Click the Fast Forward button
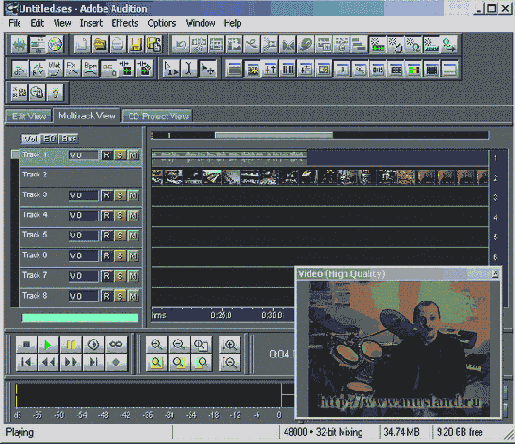Image resolution: width=515 pixels, height=444 pixels. [71, 362]
